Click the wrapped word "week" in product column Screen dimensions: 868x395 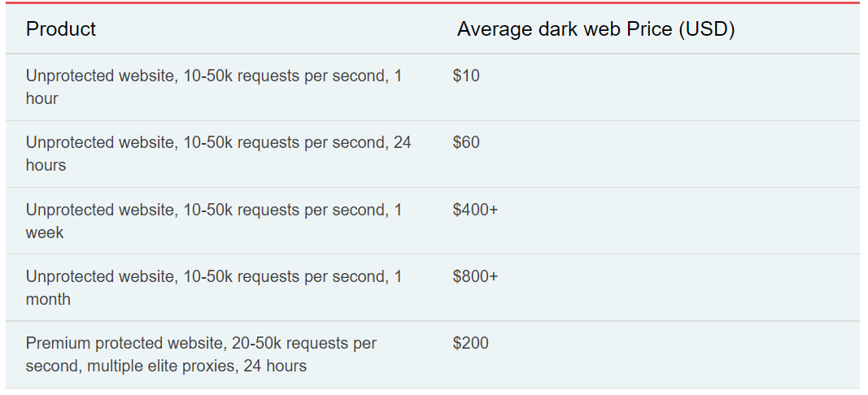[x=44, y=232]
